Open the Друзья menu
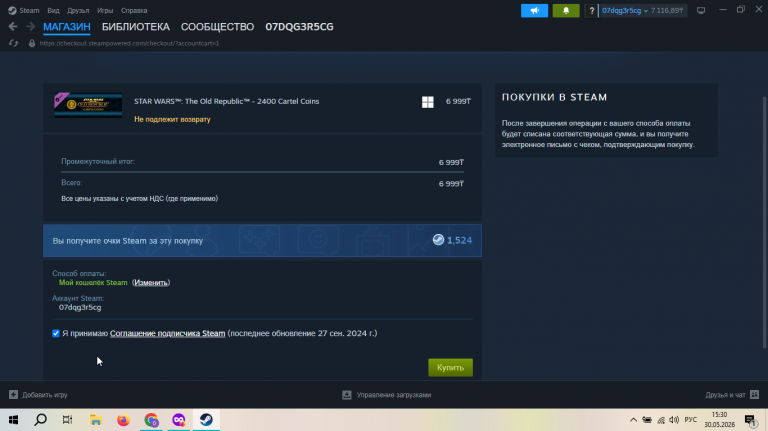Image resolution: width=768 pixels, height=431 pixels. (x=78, y=10)
